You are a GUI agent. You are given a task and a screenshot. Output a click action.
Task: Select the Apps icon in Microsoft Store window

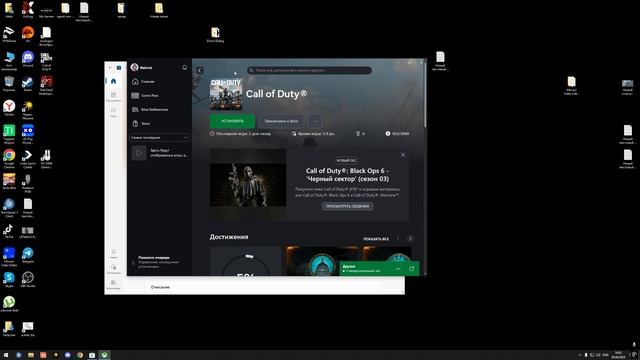113,96
